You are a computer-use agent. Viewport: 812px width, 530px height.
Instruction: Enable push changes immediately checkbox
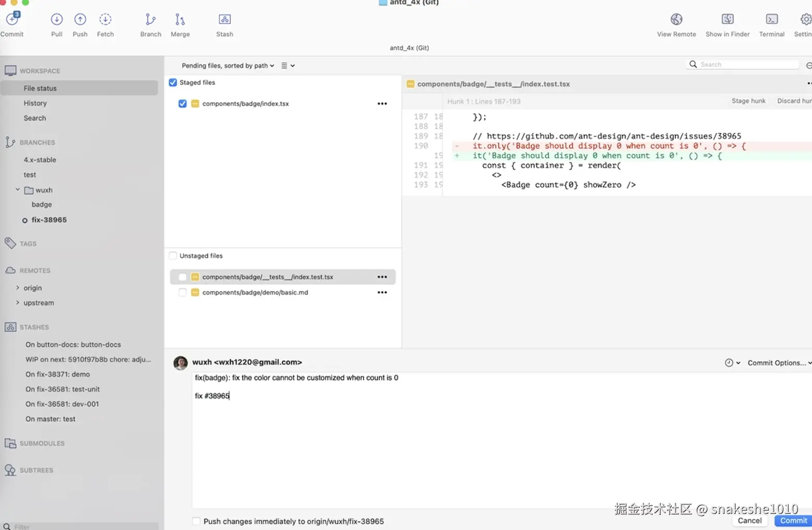click(x=196, y=521)
